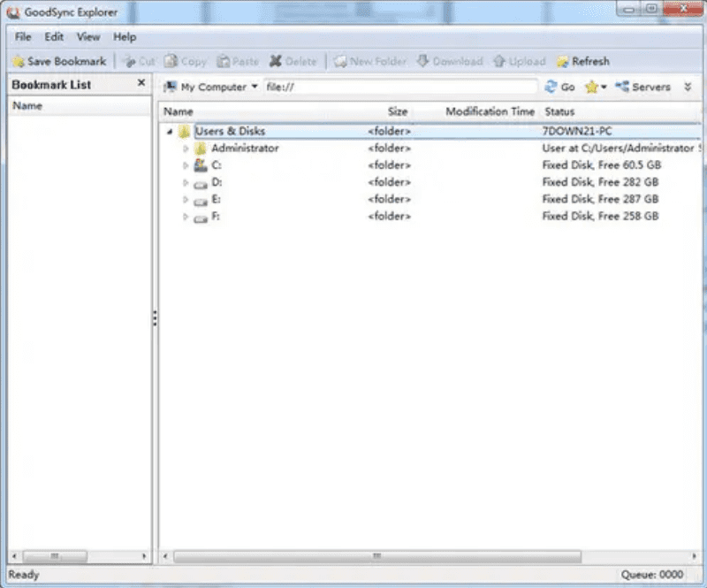Click the Cut scissors icon
This screenshot has height=588, width=707.
pos(129,61)
